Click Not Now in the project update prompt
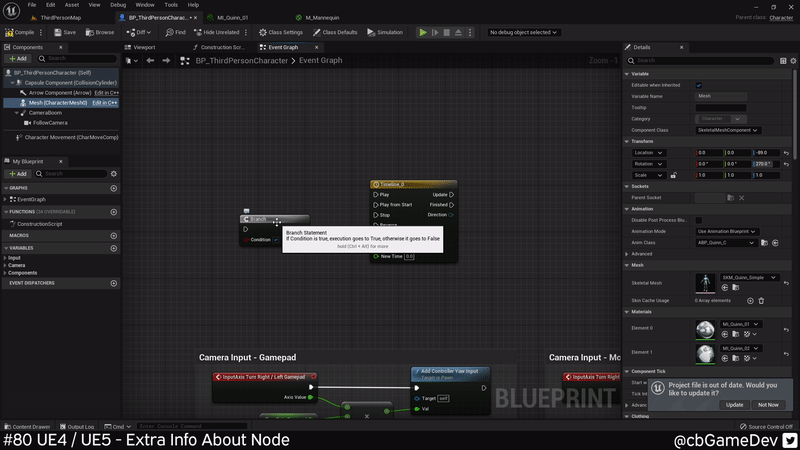Image resolution: width=800 pixels, height=450 pixels. pos(768,405)
